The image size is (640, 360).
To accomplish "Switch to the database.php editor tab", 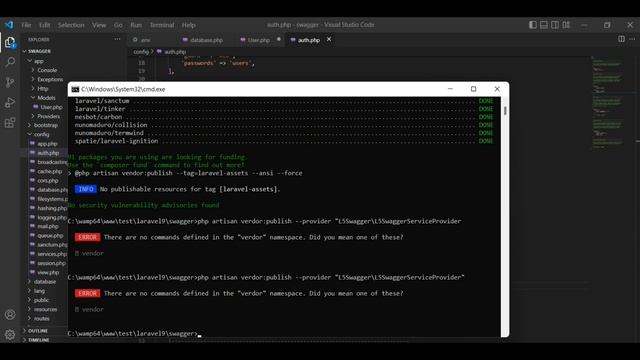I will pos(207,40).
